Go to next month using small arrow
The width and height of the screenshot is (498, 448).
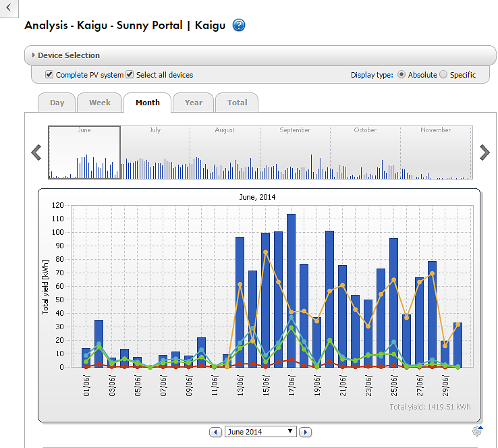[305, 432]
